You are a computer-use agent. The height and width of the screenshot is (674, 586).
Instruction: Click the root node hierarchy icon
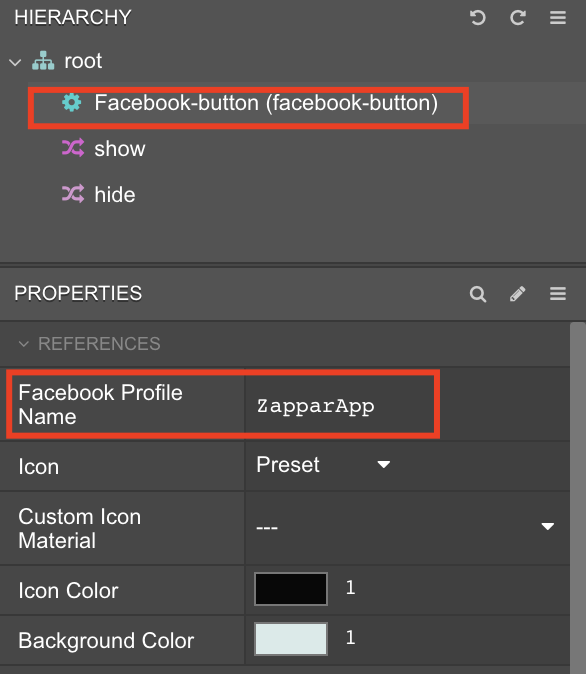click(43, 61)
